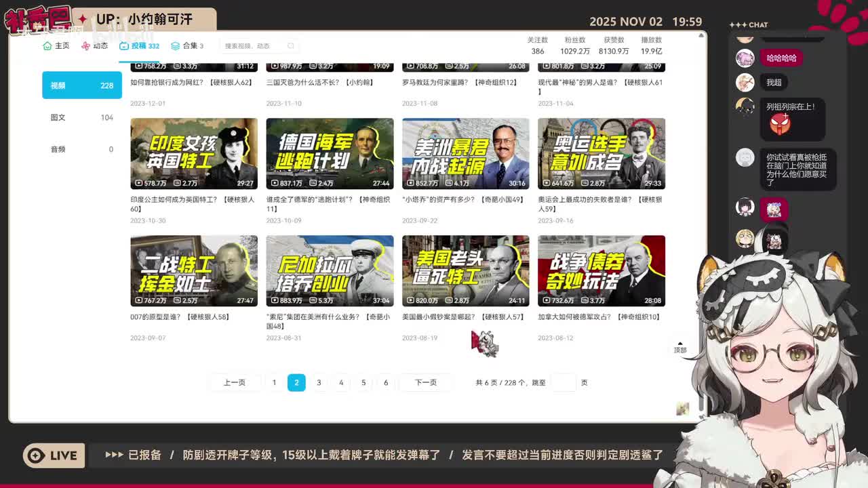Open the 美洲暴君内战起源 video thumbnail
868x488 pixels.
click(x=466, y=154)
